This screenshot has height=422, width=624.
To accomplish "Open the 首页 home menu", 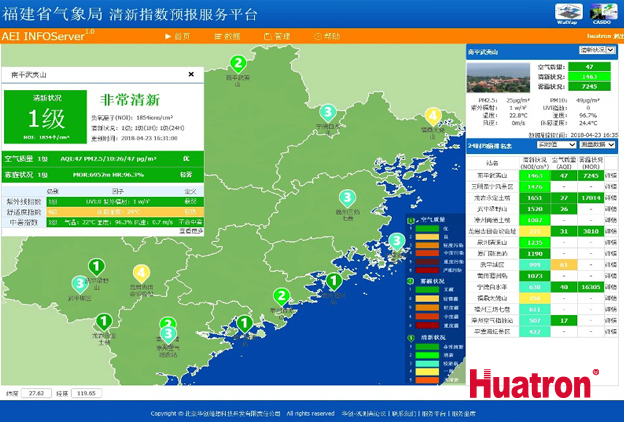I will tap(177, 35).
